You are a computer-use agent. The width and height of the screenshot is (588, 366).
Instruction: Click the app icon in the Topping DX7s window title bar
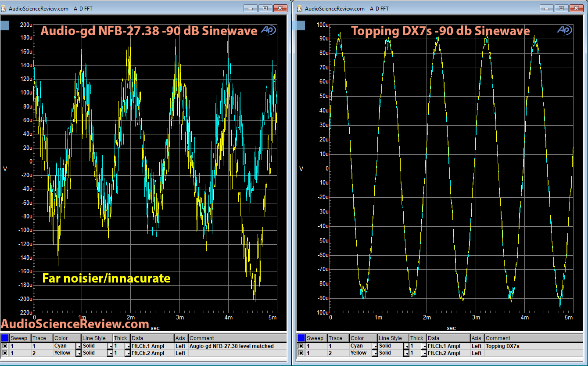coord(300,8)
